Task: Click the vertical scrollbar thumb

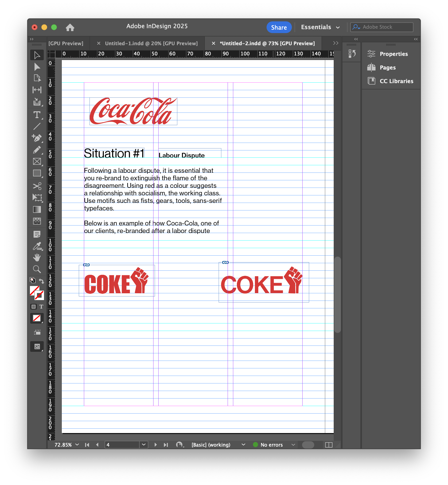Action: click(x=337, y=294)
